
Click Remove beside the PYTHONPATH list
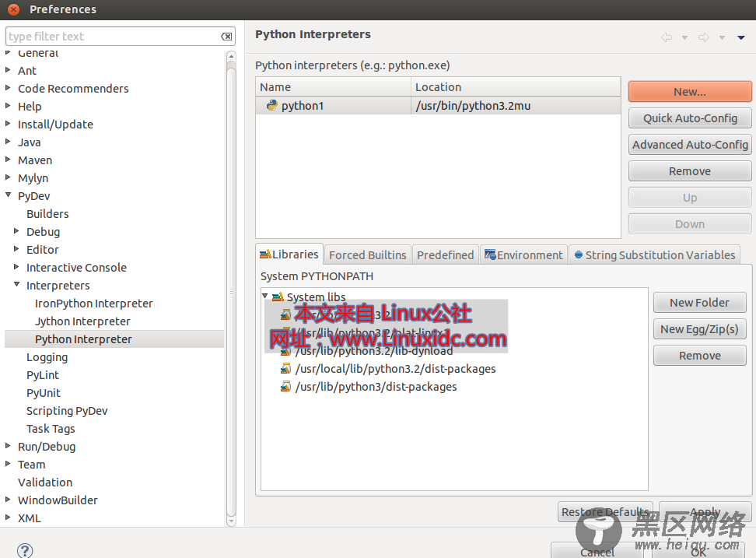(699, 356)
